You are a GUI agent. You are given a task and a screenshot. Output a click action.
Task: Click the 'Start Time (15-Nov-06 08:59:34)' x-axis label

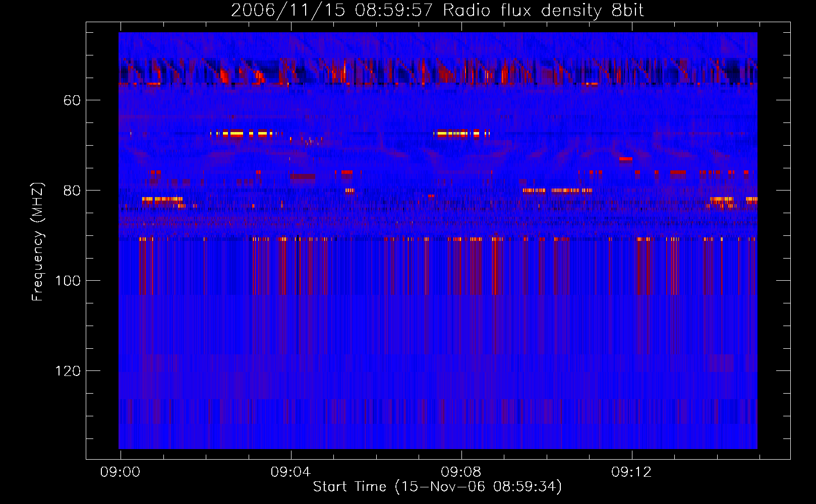(x=437, y=487)
